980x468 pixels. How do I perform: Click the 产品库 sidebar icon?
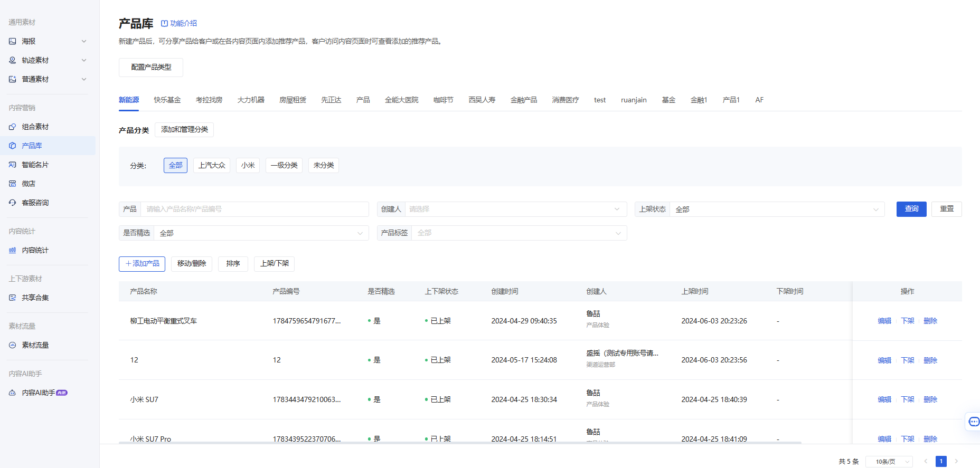(13, 146)
